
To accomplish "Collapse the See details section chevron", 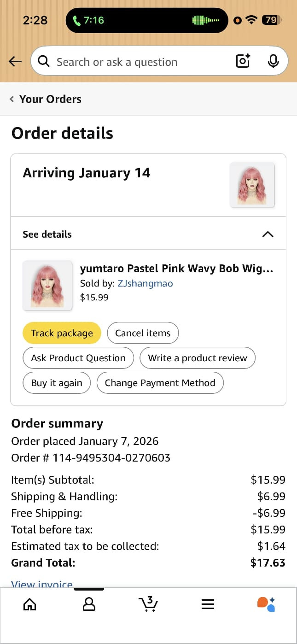I will (268, 234).
